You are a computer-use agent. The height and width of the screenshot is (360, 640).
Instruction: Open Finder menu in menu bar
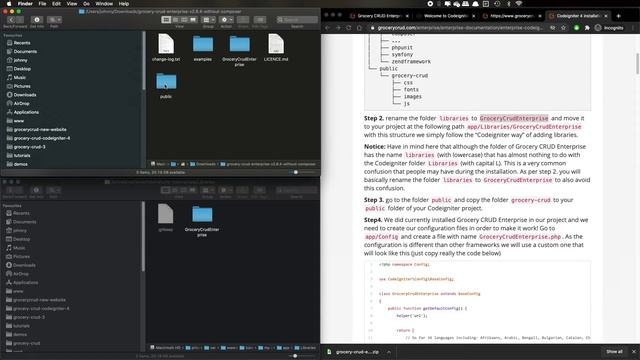tap(25, 4)
